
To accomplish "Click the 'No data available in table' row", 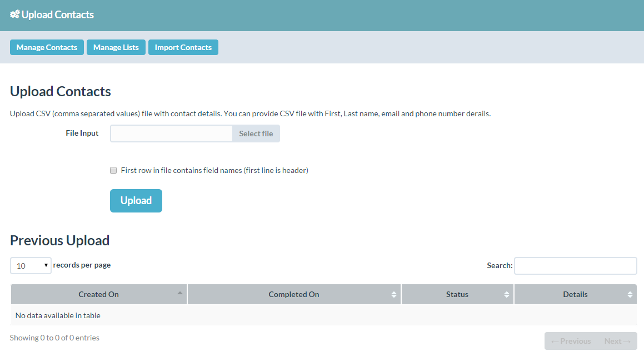I will point(323,315).
